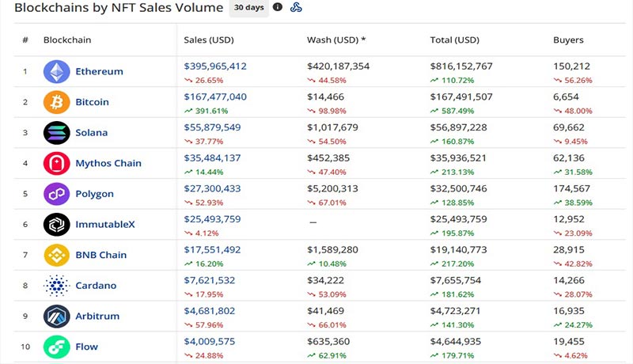This screenshot has height=364, width=633.
Task: Click the Cardano logo icon
Action: (x=56, y=286)
